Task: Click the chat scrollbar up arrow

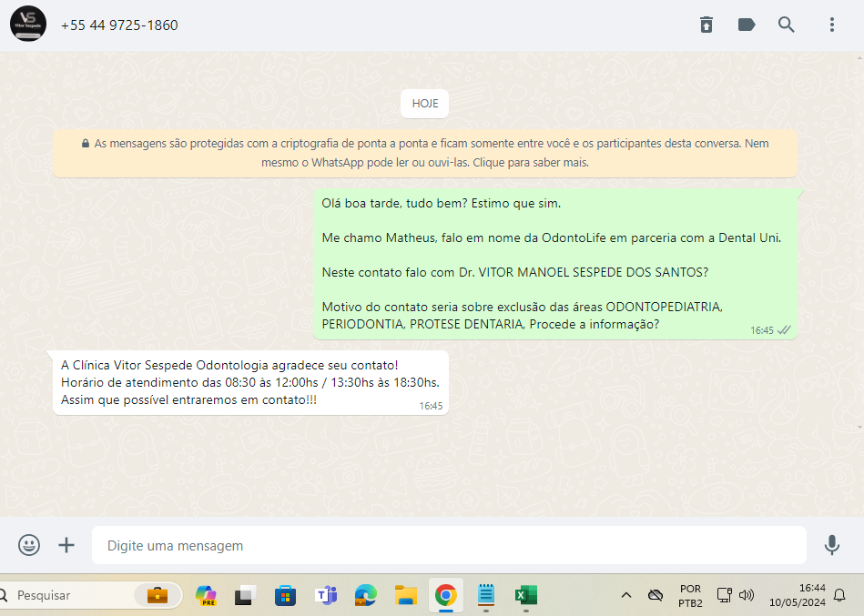Action: click(859, 56)
